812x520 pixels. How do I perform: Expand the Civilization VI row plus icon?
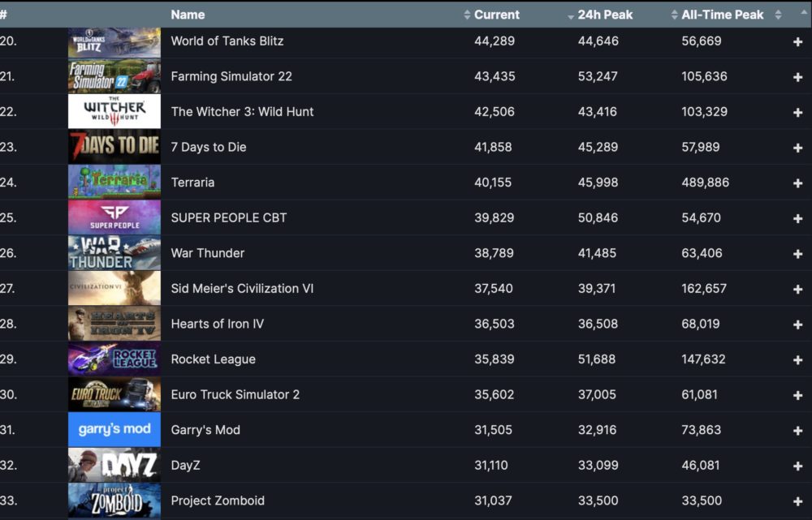click(797, 290)
